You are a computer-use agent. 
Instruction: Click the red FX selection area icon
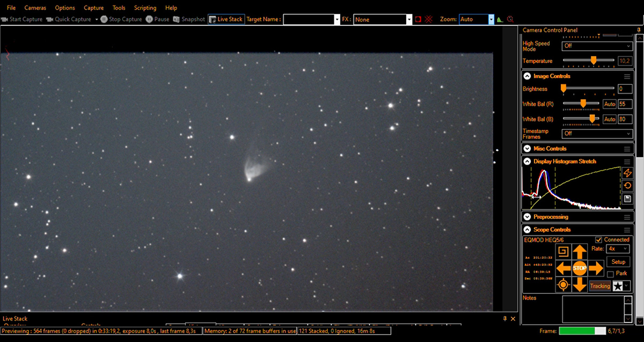tap(418, 19)
